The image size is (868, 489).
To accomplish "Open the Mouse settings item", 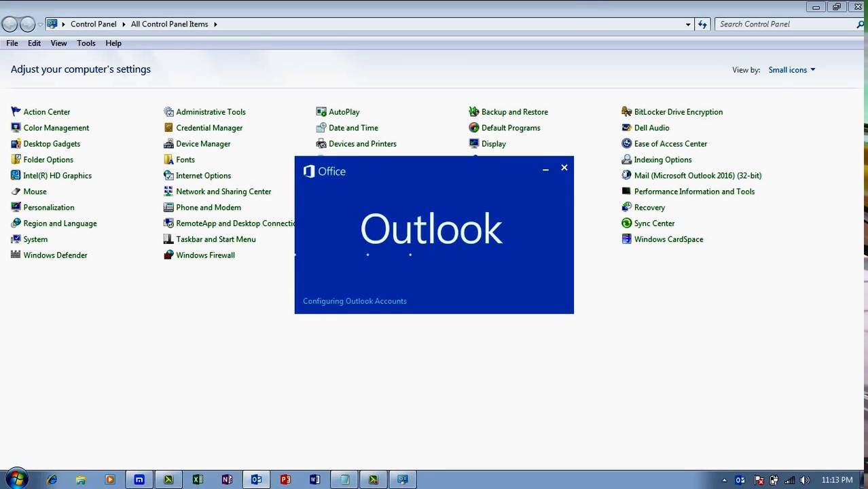I will [29, 192].
